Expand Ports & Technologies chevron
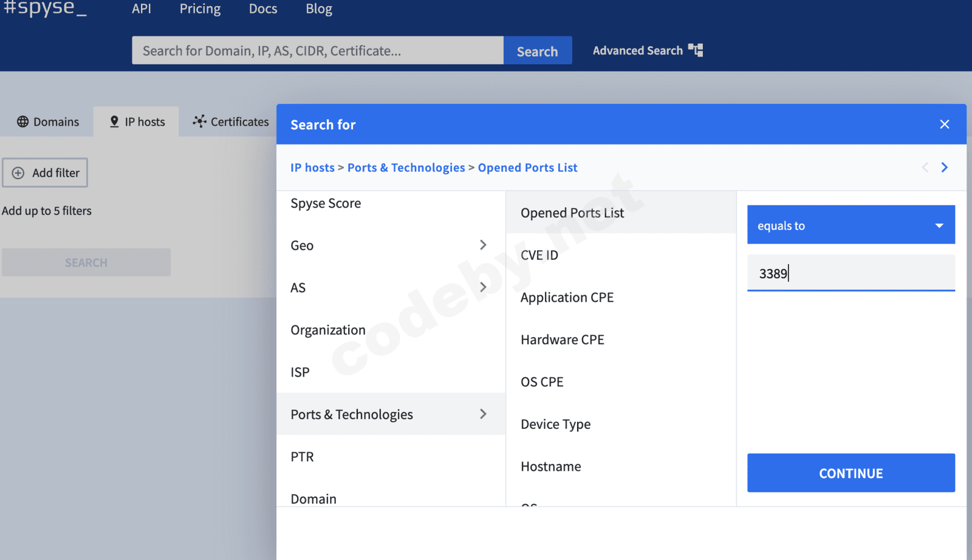Viewport: 972px width, 560px height. click(483, 414)
